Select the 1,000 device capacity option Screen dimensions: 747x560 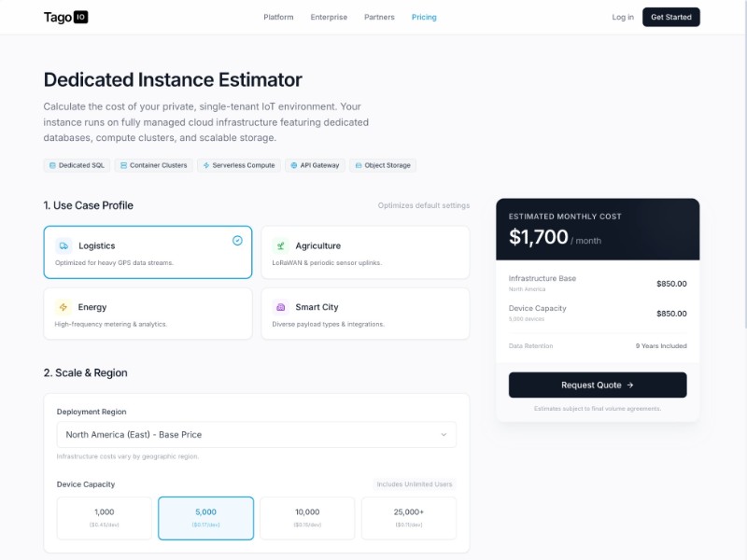(x=104, y=517)
